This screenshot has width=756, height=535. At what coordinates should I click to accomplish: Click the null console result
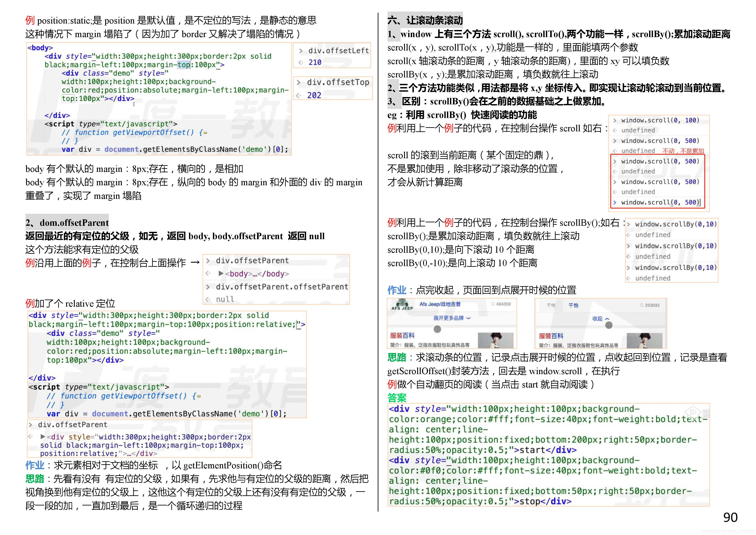point(225,299)
